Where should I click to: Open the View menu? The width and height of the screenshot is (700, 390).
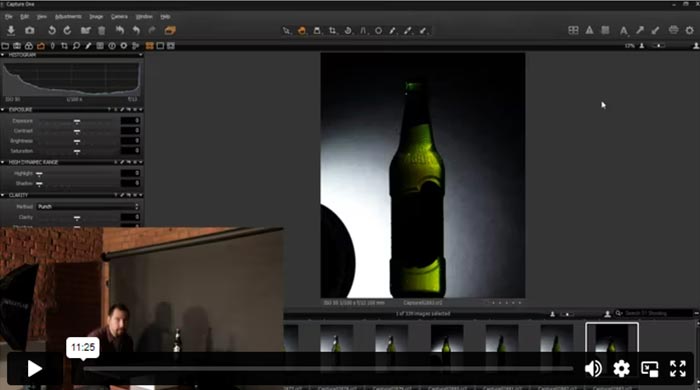click(x=42, y=17)
